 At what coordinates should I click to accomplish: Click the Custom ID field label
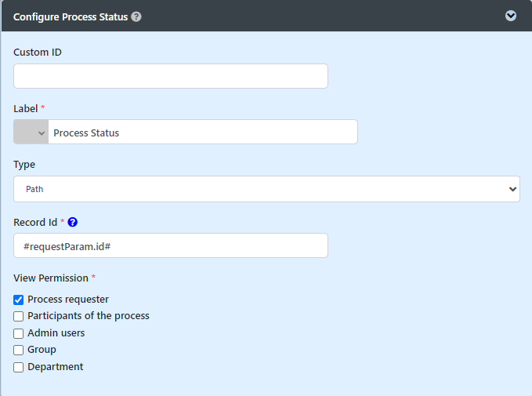click(x=38, y=53)
